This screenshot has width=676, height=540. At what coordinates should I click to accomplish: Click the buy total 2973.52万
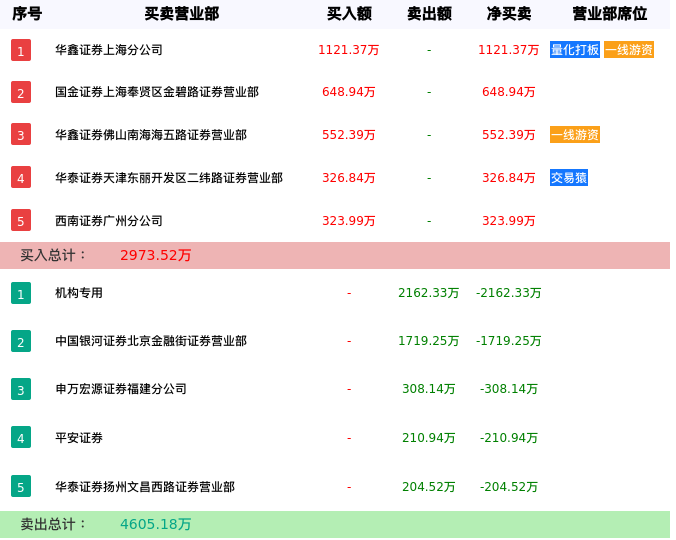click(x=156, y=255)
